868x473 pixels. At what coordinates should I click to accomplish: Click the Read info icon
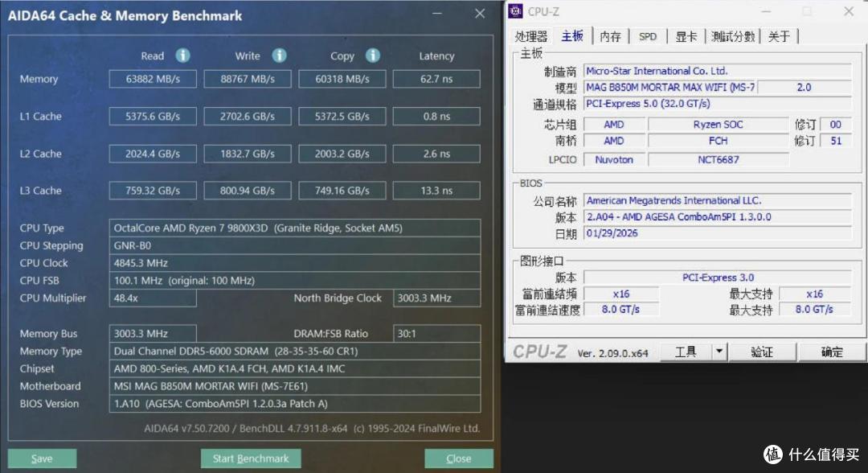click(182, 56)
